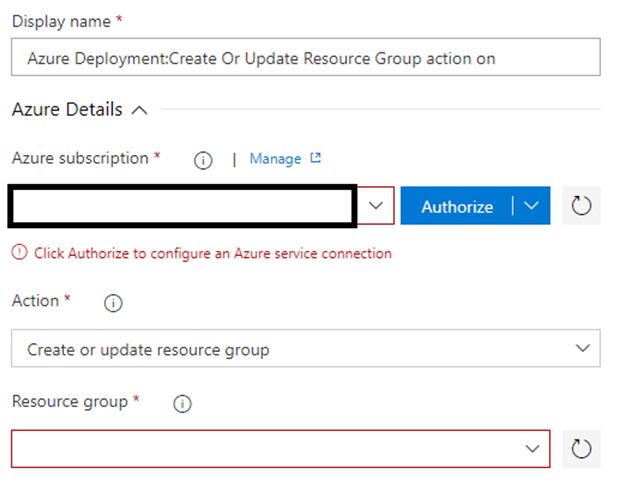The width and height of the screenshot is (626, 500).
Task: Click the Azure Details heading
Action: coord(67,109)
